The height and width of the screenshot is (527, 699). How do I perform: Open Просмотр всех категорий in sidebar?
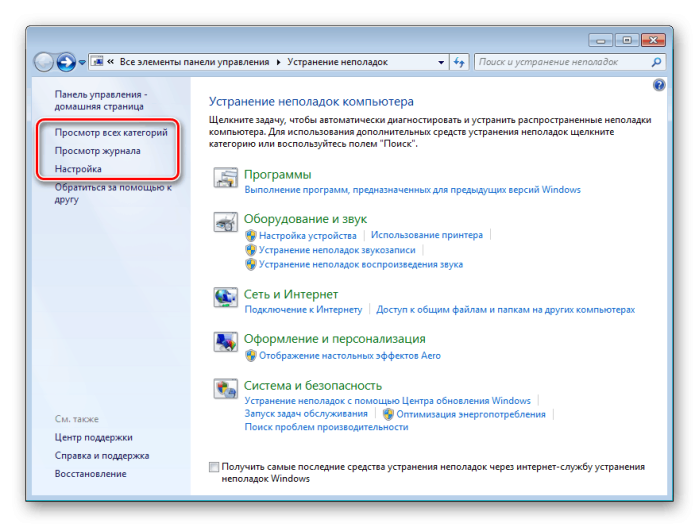(111, 132)
